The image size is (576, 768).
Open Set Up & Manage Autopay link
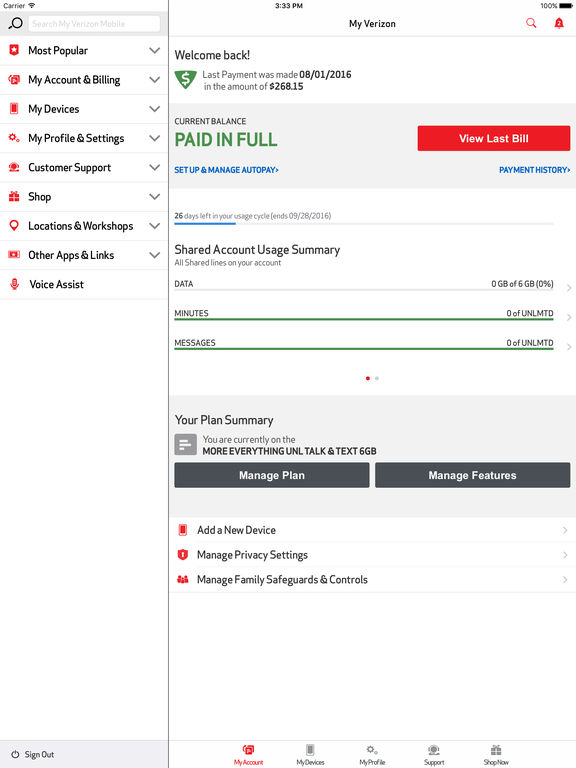[226, 170]
